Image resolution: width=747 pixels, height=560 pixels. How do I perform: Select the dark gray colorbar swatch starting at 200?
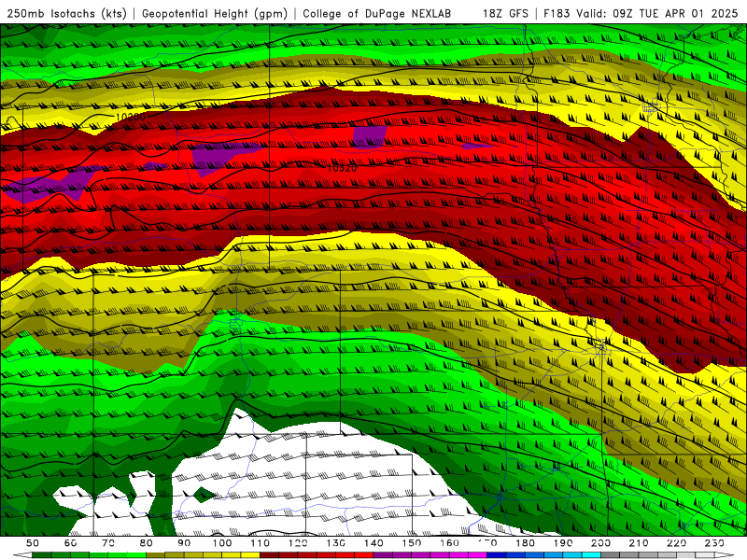(611, 555)
